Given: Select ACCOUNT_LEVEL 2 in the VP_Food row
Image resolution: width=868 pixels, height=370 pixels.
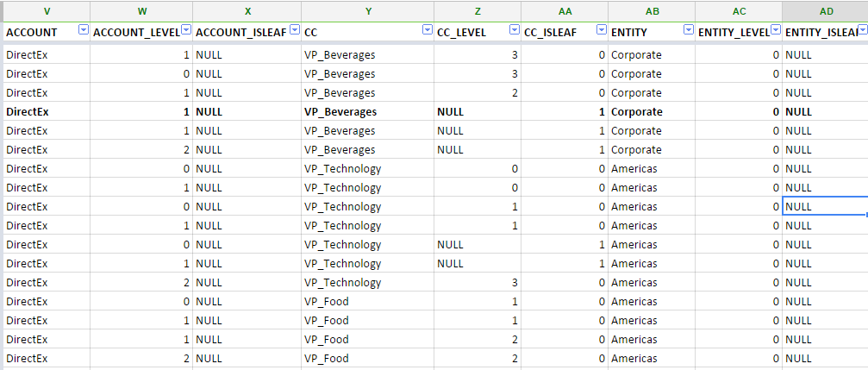Looking at the screenshot, I should 141,358.
